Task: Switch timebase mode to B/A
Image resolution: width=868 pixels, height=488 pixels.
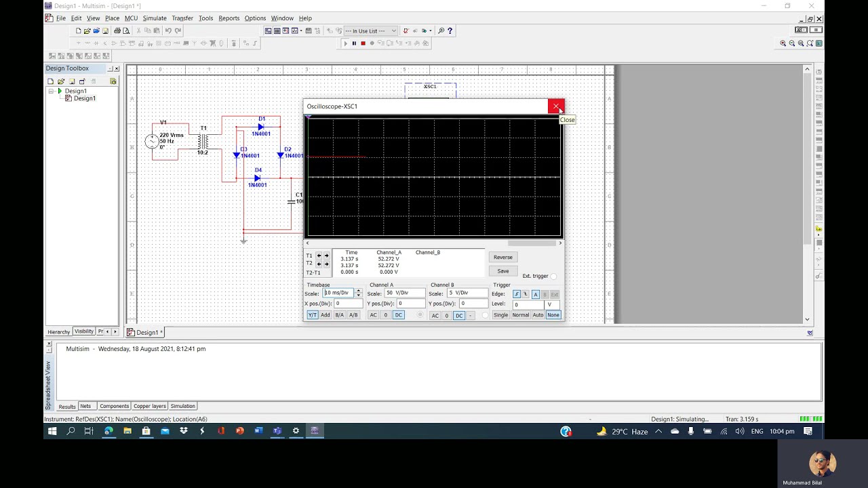Action: point(340,315)
